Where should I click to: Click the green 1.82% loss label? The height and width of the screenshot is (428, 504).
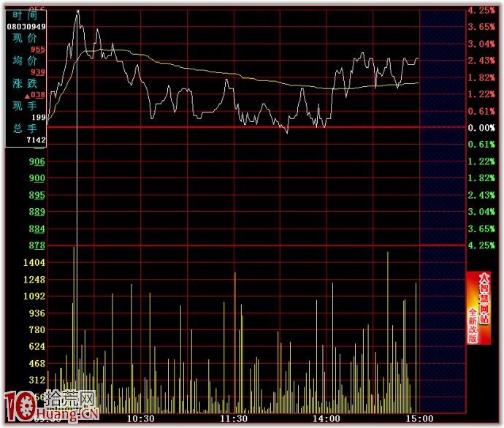pyautogui.click(x=481, y=178)
